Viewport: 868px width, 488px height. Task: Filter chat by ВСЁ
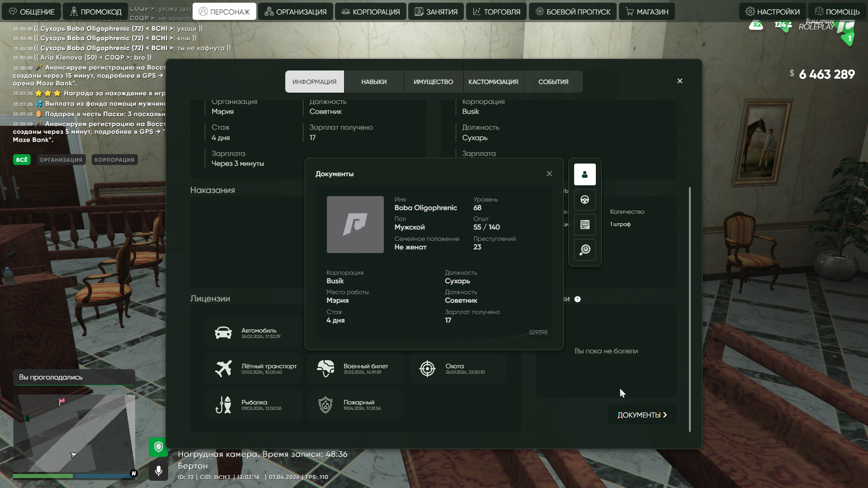click(22, 160)
